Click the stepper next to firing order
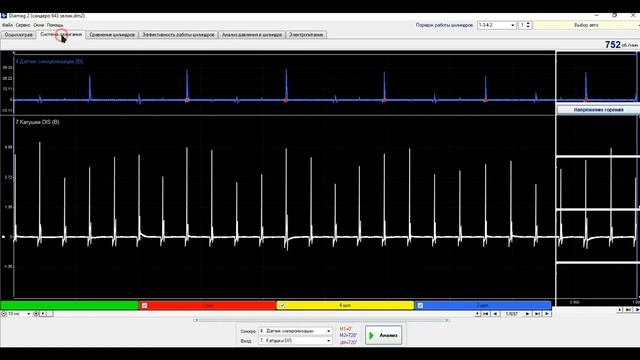The width and height of the screenshot is (640, 360). point(528,25)
